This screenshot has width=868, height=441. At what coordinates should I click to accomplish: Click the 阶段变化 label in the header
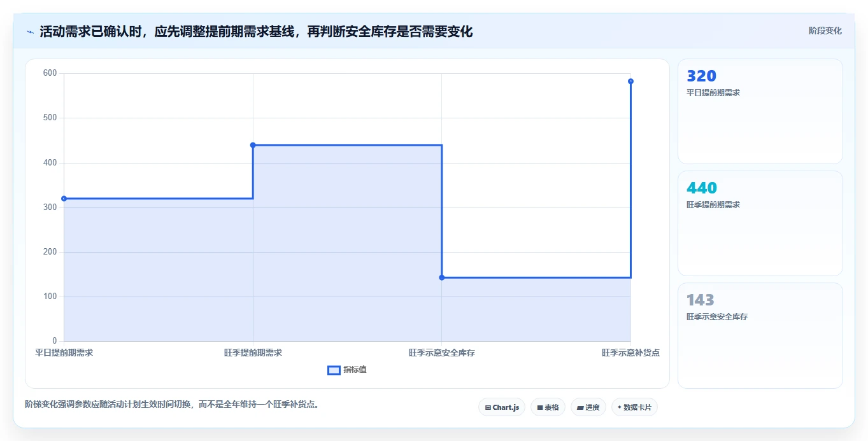825,31
